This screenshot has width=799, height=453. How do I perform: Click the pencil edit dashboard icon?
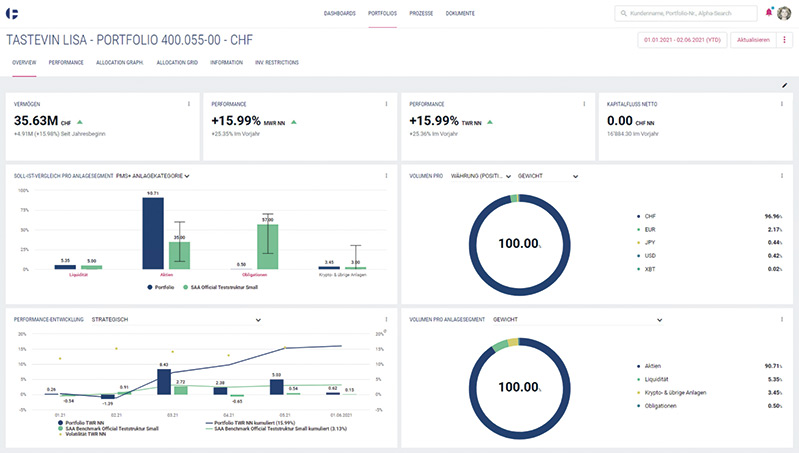pos(784,85)
